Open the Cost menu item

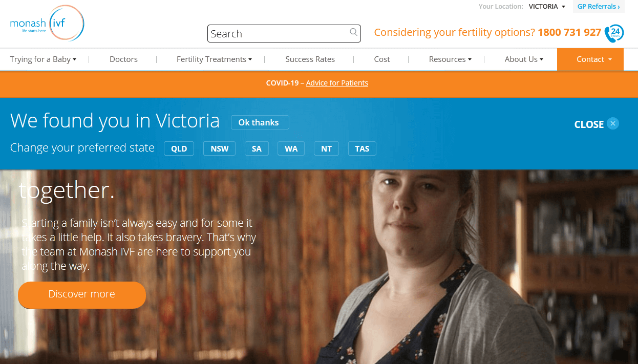[x=382, y=59]
